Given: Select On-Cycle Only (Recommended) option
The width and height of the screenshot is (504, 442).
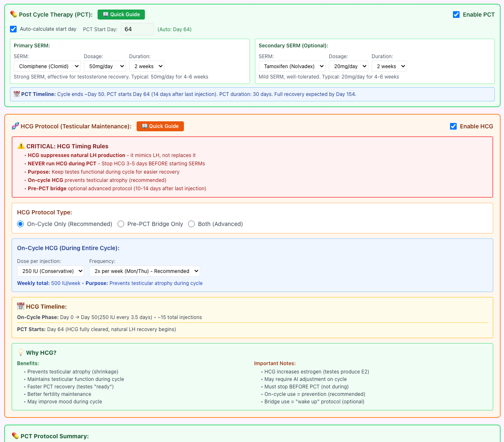Looking at the screenshot, I should pyautogui.click(x=20, y=224).
